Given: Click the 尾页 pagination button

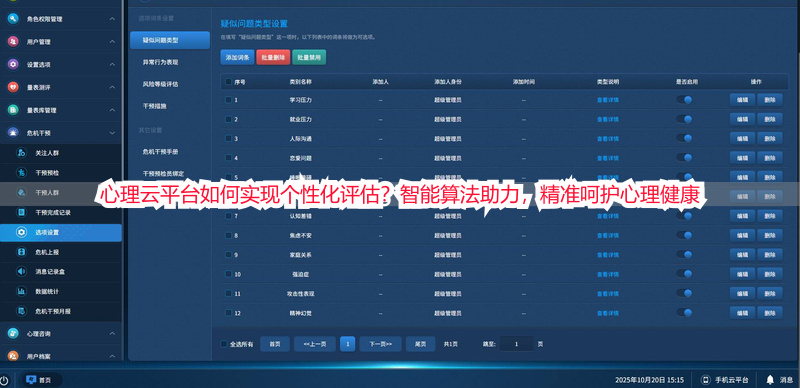Looking at the screenshot, I should click(420, 344).
